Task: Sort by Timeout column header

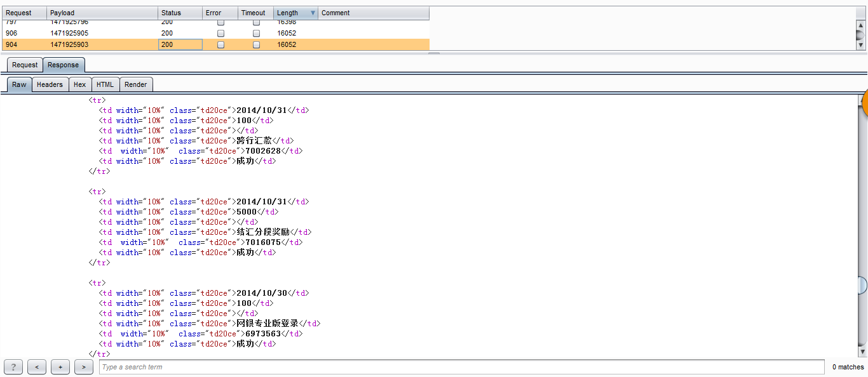Action: point(256,13)
